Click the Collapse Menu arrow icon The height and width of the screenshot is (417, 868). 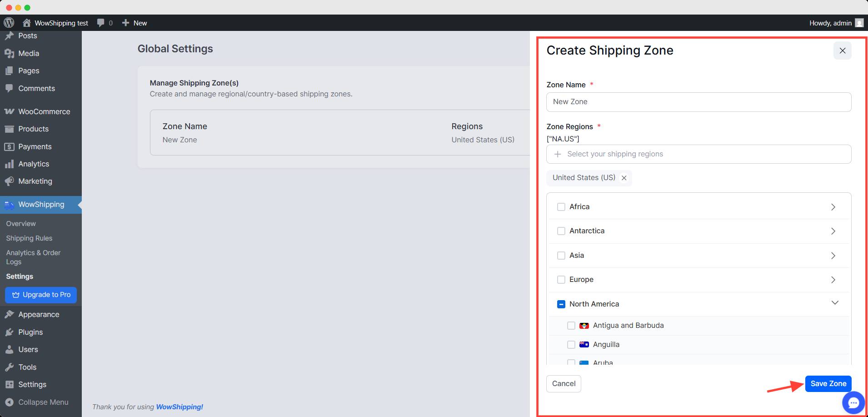click(9, 402)
